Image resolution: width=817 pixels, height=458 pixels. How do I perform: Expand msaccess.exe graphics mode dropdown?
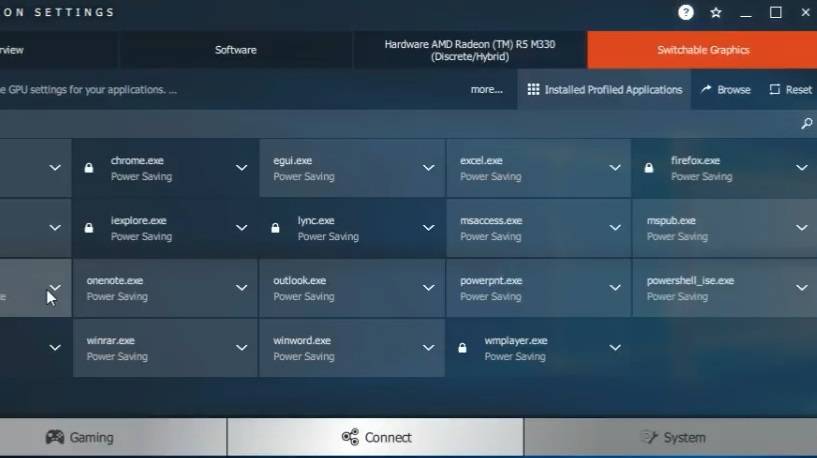coord(615,228)
